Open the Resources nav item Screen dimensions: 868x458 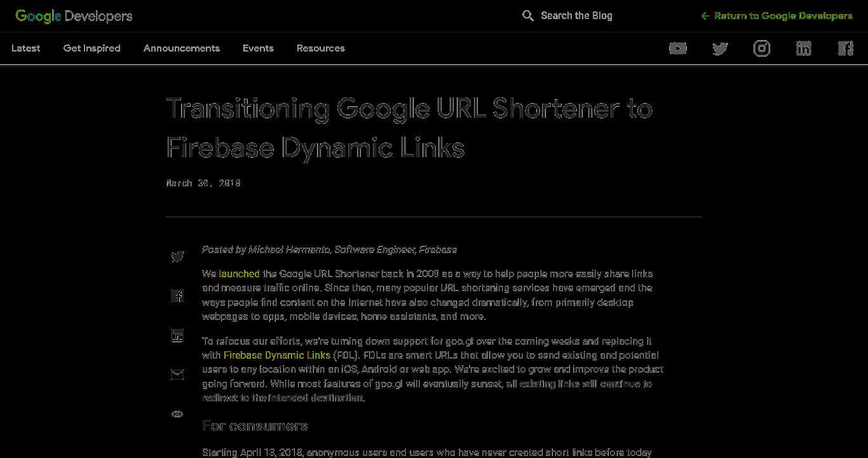click(321, 48)
